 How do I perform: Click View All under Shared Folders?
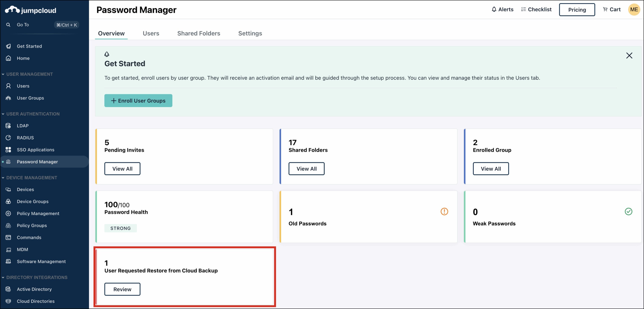[306, 169]
